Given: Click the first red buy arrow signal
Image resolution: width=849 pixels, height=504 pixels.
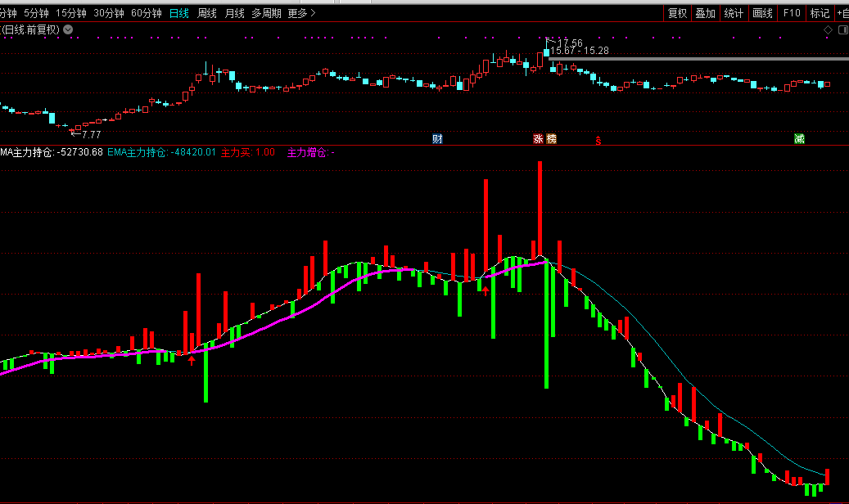Looking at the screenshot, I should (192, 360).
